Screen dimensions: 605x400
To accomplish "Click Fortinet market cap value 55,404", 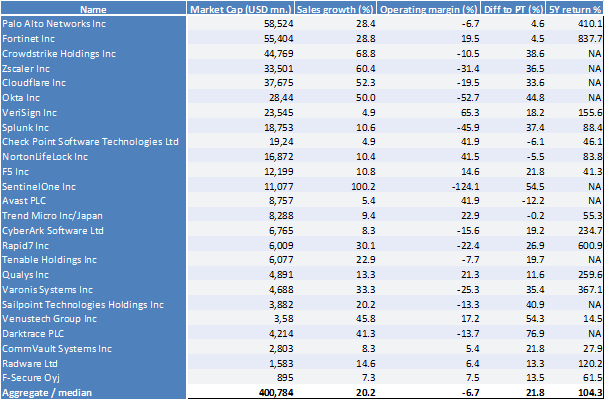I will point(279,39).
